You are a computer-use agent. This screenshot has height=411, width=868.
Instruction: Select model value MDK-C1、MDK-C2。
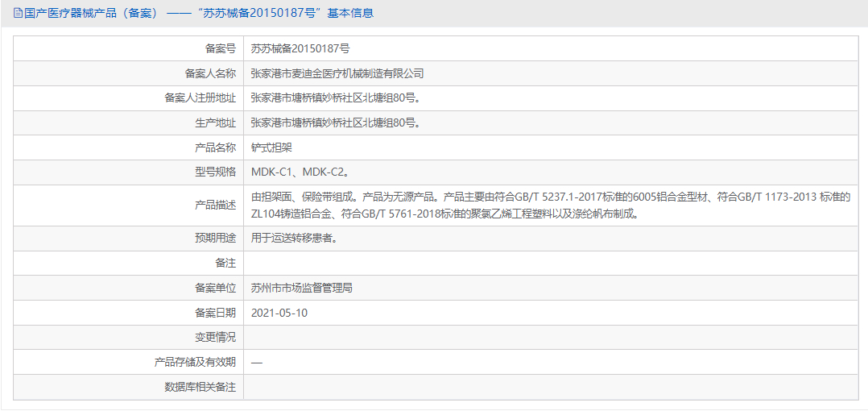click(x=301, y=172)
